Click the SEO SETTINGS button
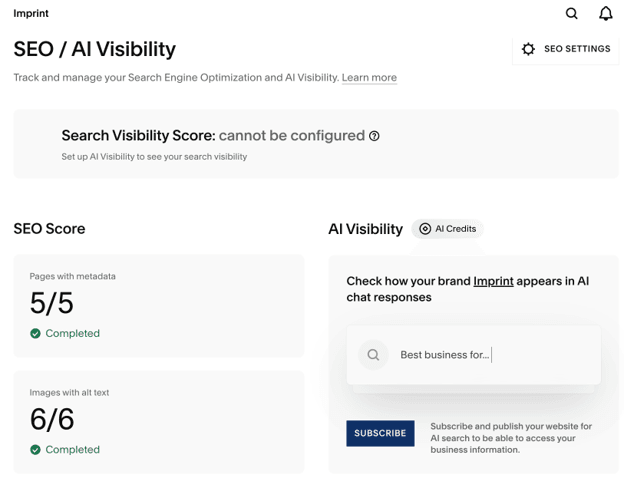Image resolution: width=624 pixels, height=478 pixels. [x=566, y=49]
